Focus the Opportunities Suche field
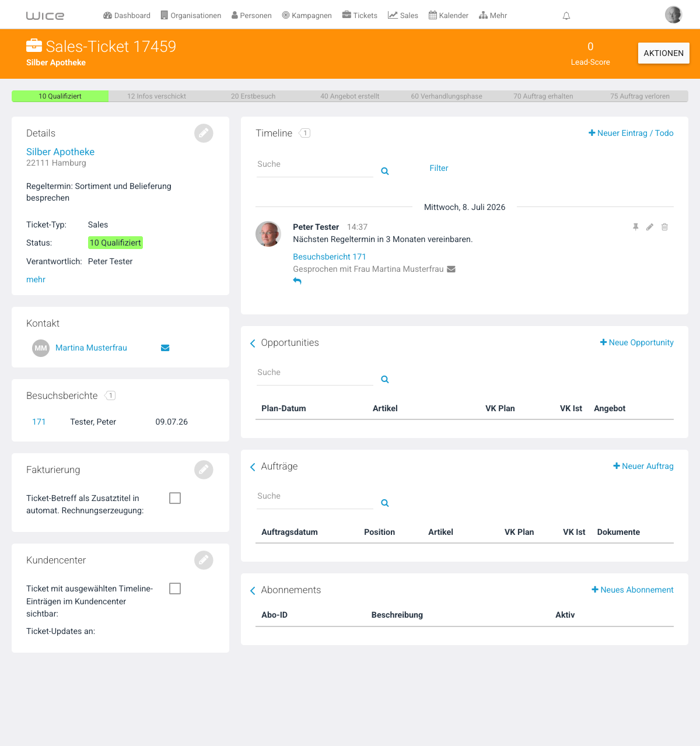This screenshot has width=700, height=746. [x=315, y=373]
